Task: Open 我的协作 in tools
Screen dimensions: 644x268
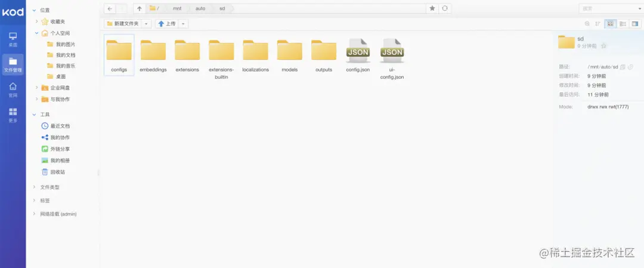Action: point(55,137)
